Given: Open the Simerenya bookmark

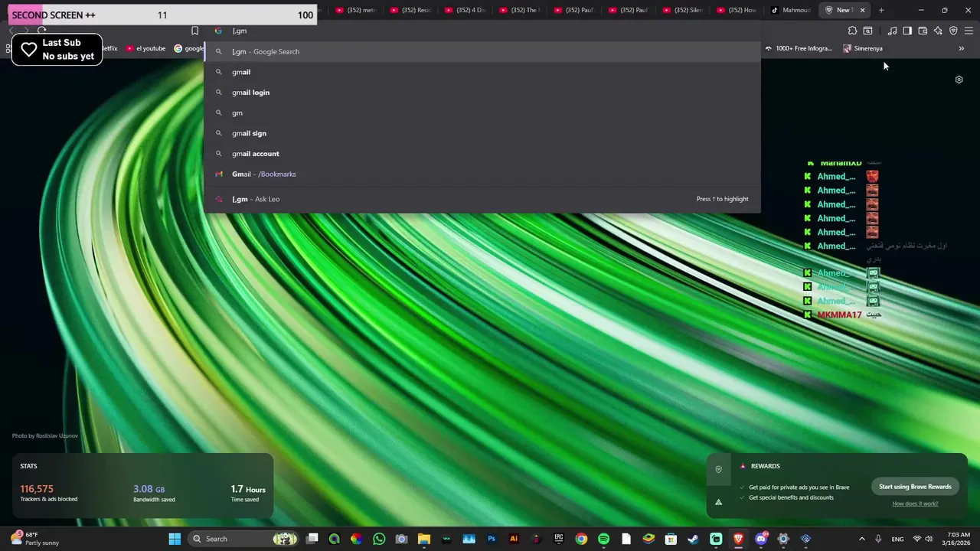Looking at the screenshot, I should (863, 48).
